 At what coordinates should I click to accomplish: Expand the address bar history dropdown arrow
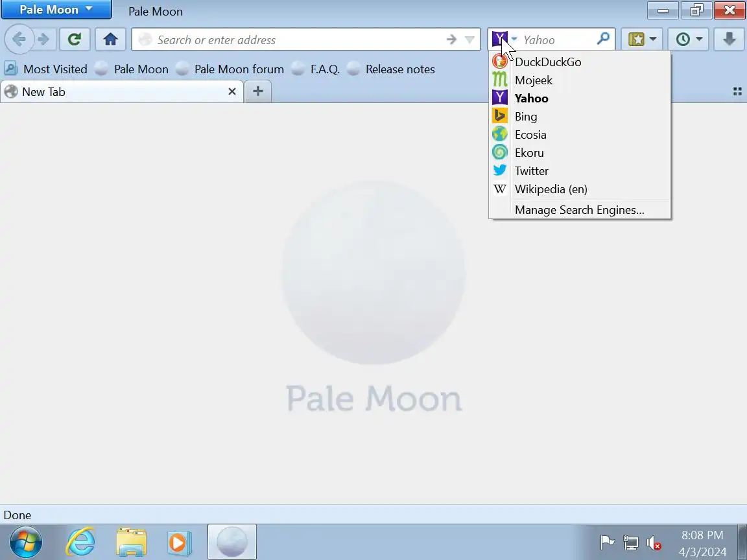coord(469,40)
